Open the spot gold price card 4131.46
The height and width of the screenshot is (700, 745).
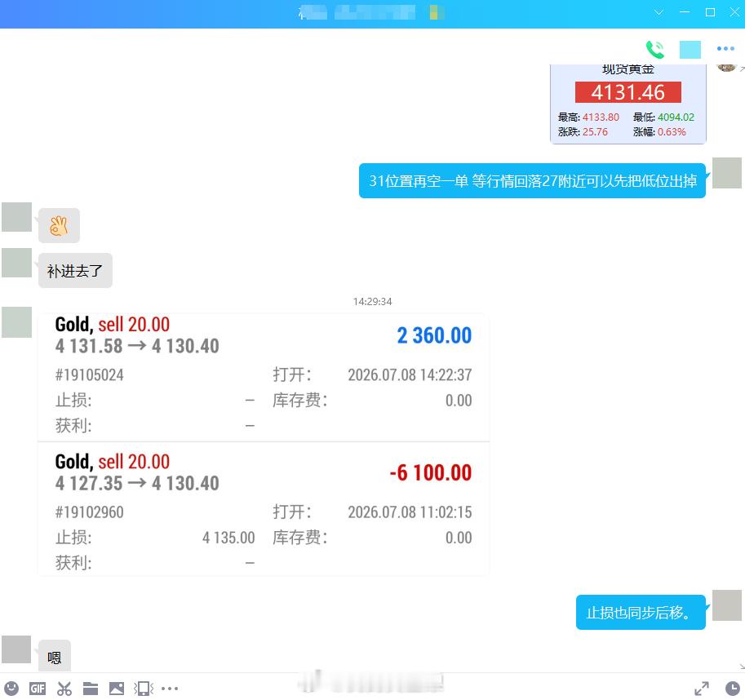pos(628,104)
